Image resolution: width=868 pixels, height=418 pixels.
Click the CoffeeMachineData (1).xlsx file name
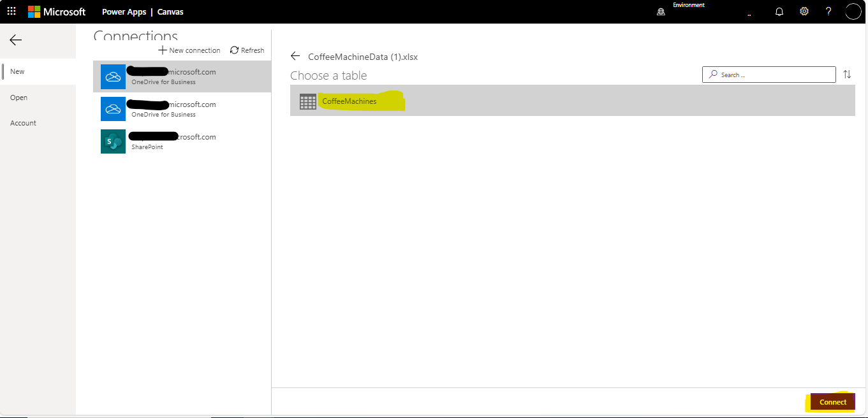point(363,57)
